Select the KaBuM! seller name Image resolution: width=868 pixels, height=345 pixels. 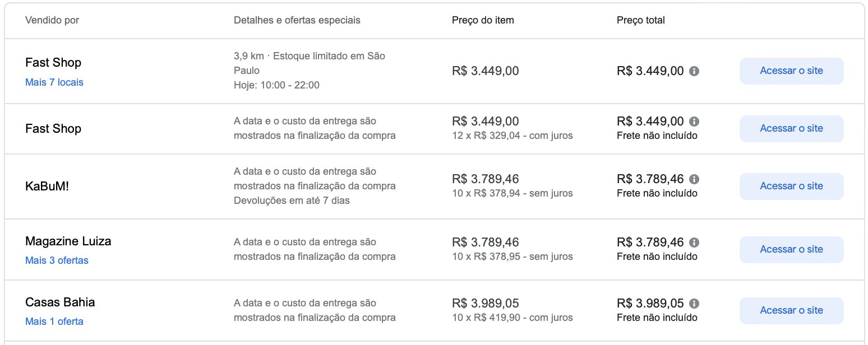coord(47,187)
